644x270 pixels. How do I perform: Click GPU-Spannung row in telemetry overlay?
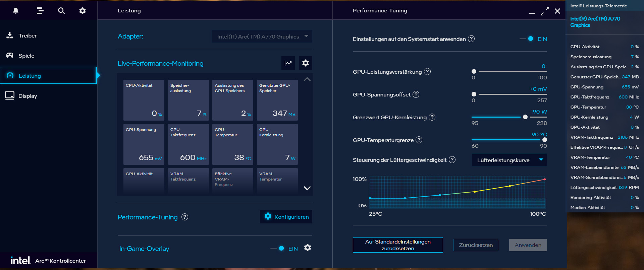click(x=604, y=87)
